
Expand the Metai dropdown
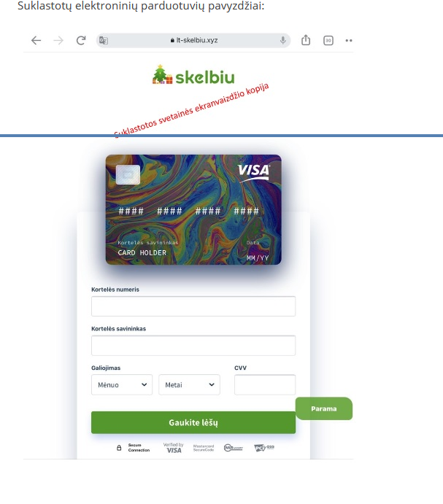(189, 385)
